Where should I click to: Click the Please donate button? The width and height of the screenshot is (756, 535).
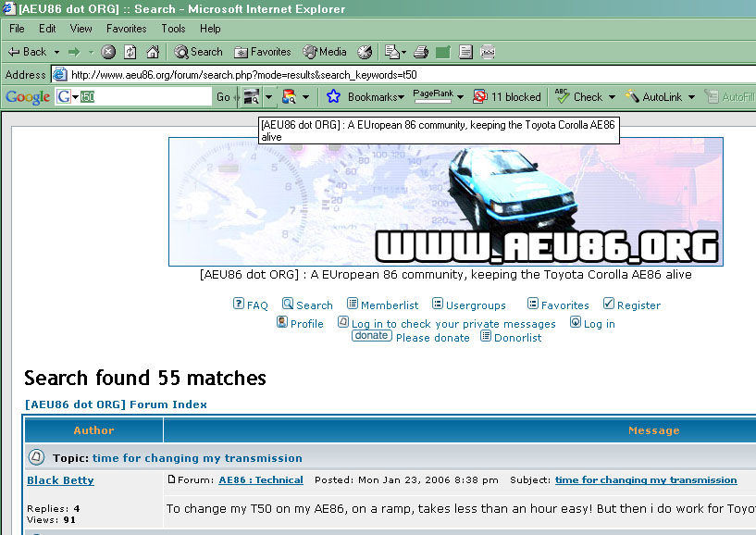tap(371, 336)
